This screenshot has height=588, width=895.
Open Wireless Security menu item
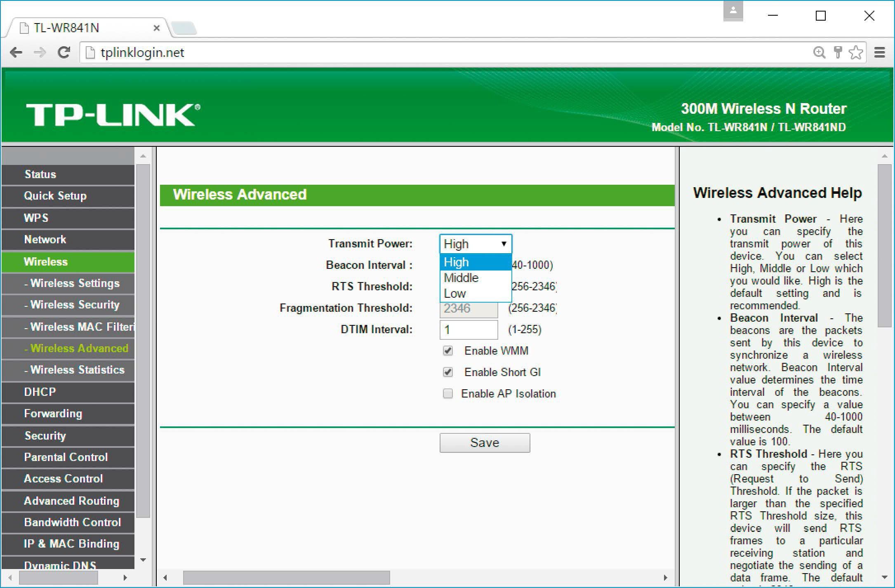tap(75, 305)
